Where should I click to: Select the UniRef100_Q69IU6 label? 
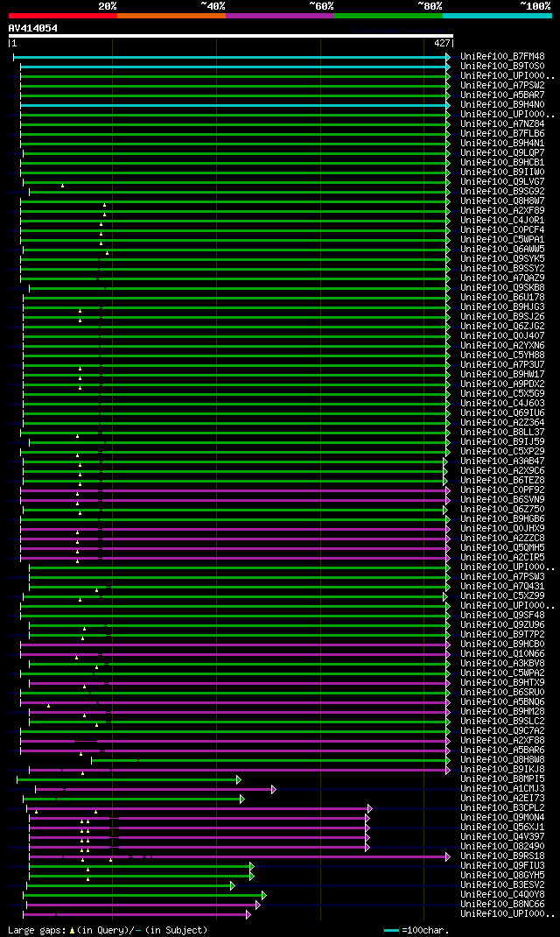[x=502, y=413]
